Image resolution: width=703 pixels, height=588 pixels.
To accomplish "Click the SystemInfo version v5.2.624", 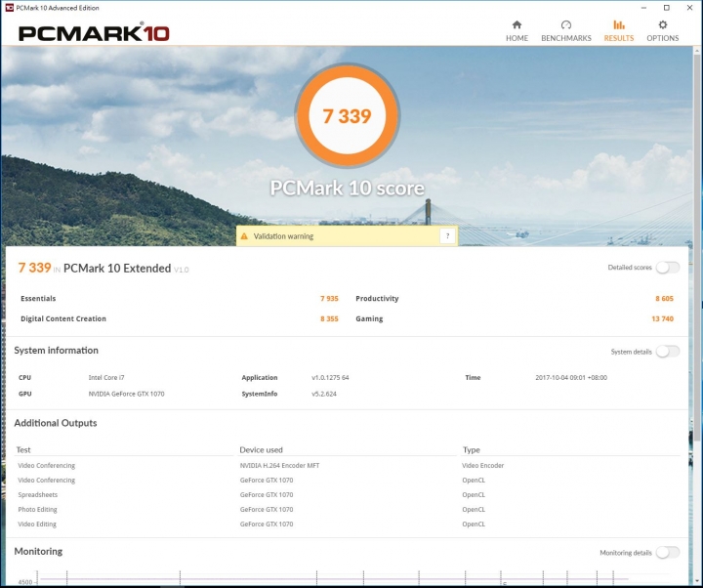I will [324, 394].
